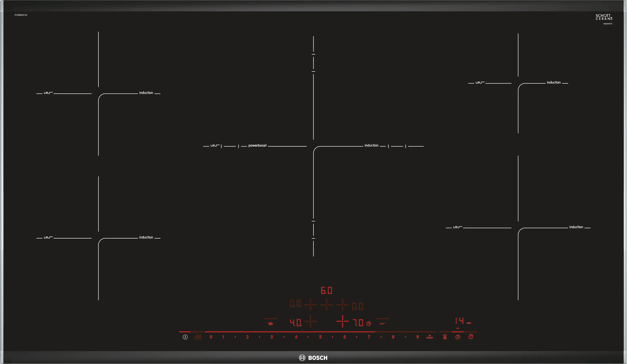Tap the powerboost label on the center zone
Viewport: 627px width, 364px height.
coord(257,145)
